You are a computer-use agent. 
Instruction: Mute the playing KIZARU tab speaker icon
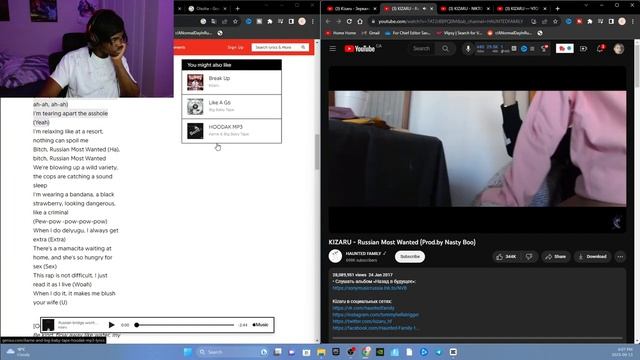[x=424, y=8]
